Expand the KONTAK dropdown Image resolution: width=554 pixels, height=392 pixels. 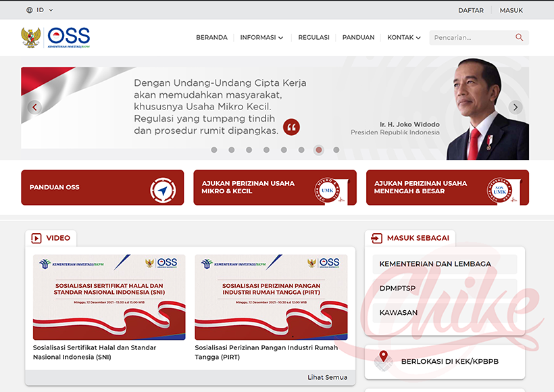403,37
